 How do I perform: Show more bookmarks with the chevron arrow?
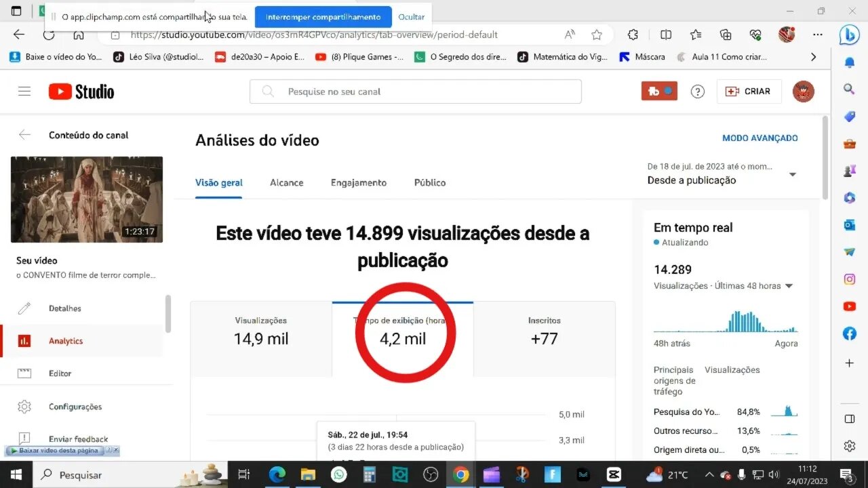pyautogui.click(x=814, y=57)
